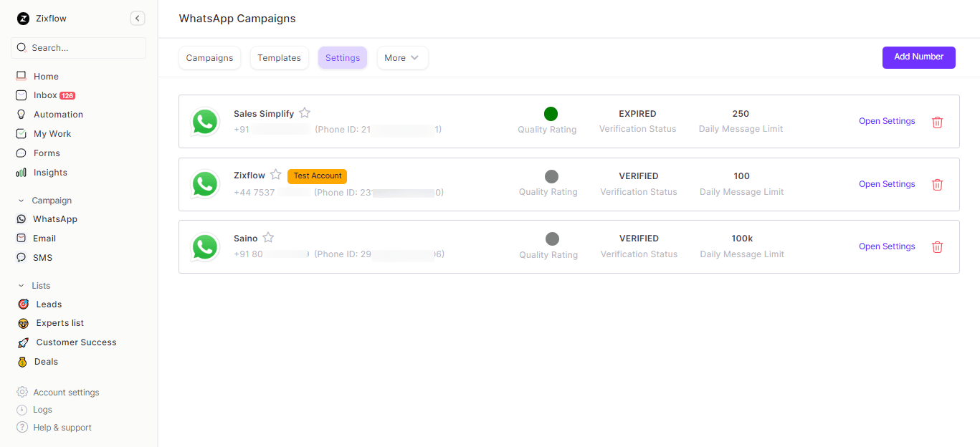Open the Leads list target icon
980x447 pixels.
23,304
